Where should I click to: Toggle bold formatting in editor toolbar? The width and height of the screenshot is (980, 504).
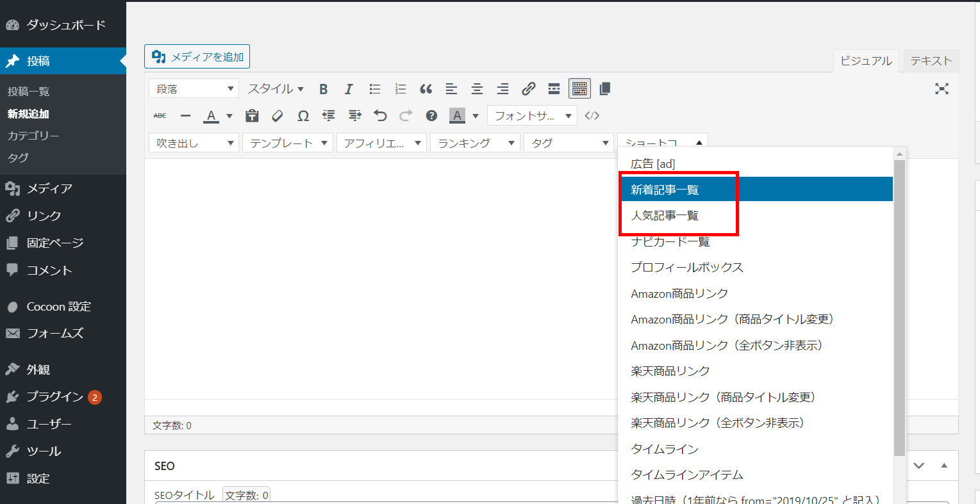tap(324, 89)
